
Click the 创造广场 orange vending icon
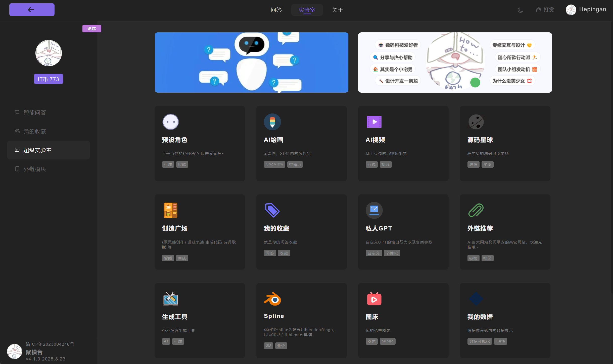170,210
